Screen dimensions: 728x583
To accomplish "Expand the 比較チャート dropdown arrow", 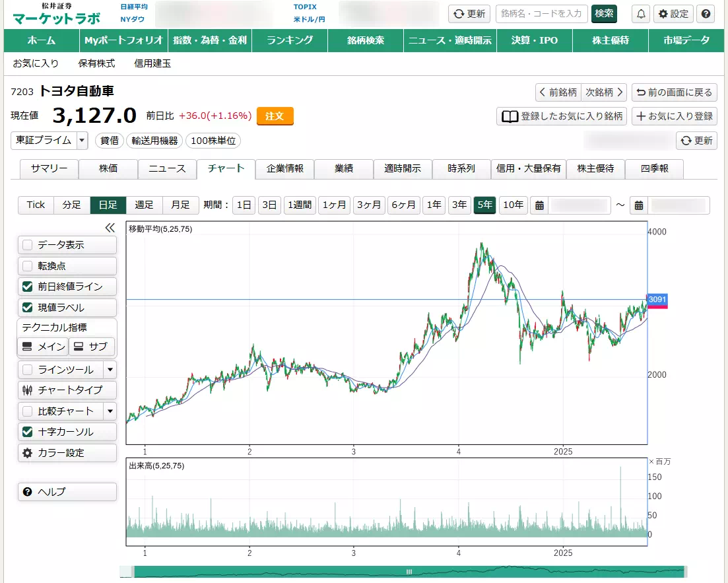I will (110, 411).
